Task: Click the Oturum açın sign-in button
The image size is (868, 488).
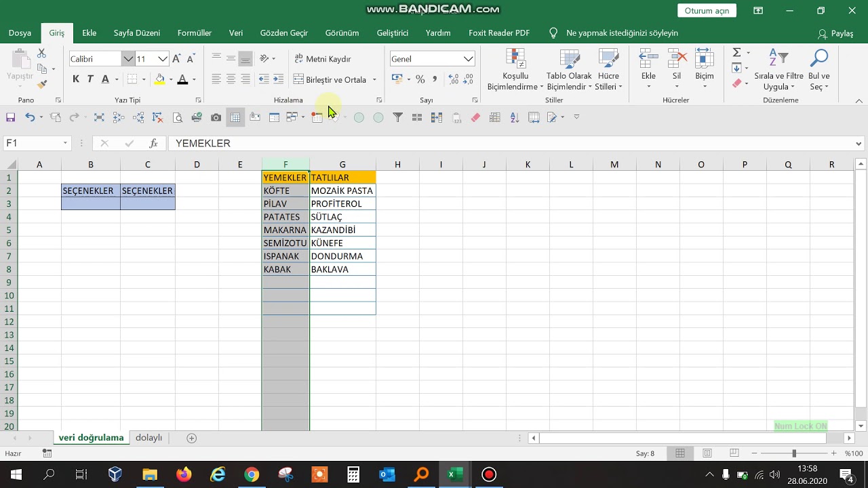Action: pyautogui.click(x=707, y=11)
